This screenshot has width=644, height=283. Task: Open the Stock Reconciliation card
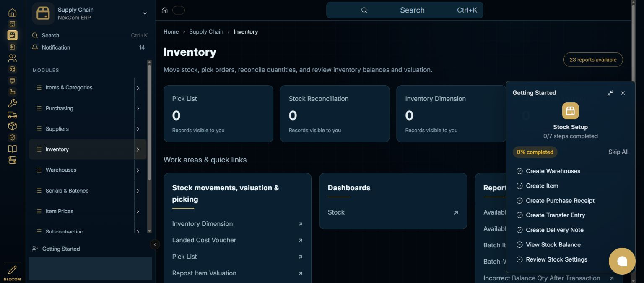pyautogui.click(x=335, y=114)
